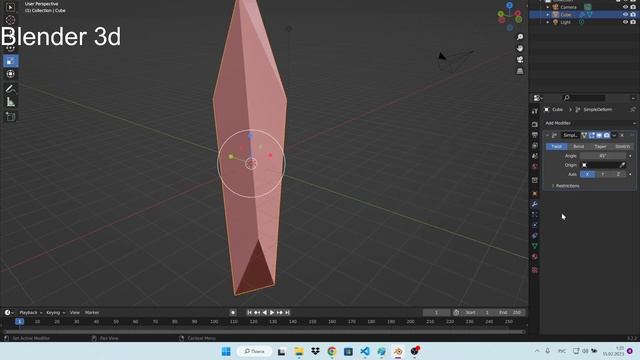
Task: Toggle modifier Render display camera button
Action: [x=607, y=135]
